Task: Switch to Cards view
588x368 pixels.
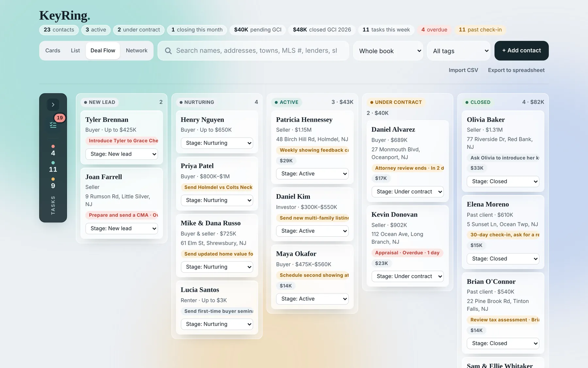Action: pyautogui.click(x=53, y=51)
